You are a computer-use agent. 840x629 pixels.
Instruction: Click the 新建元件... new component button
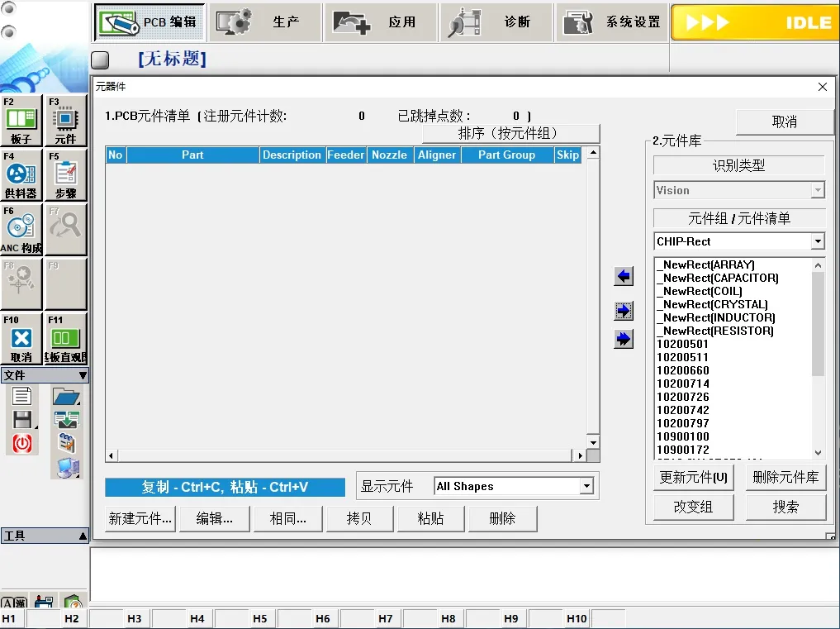(x=140, y=518)
